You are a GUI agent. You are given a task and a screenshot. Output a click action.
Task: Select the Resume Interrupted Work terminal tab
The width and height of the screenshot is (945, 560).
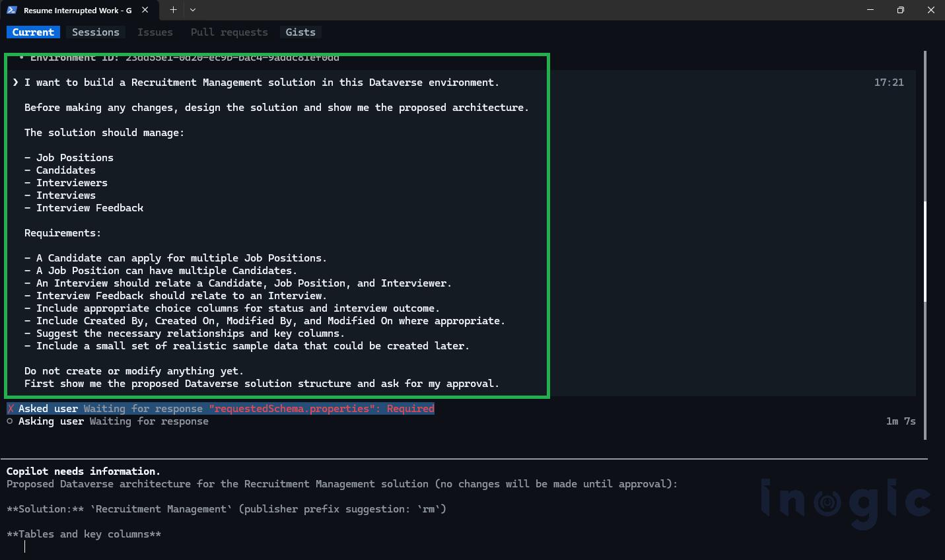(79, 10)
